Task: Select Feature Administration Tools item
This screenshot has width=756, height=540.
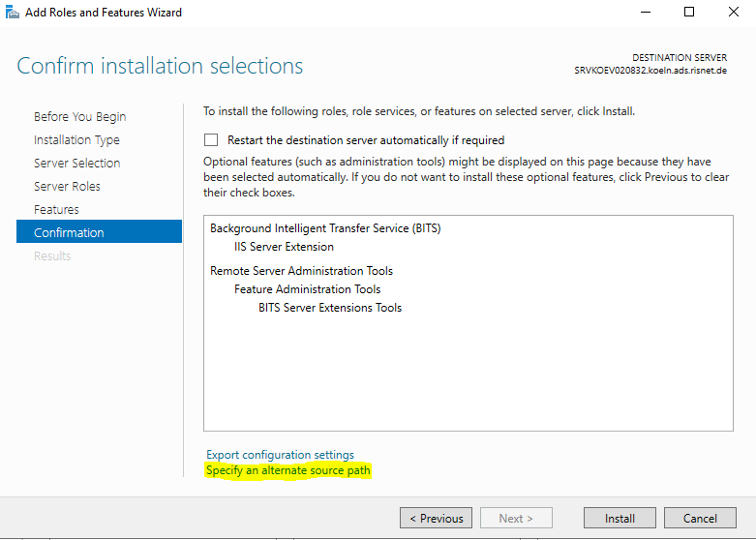Action: [307, 288]
